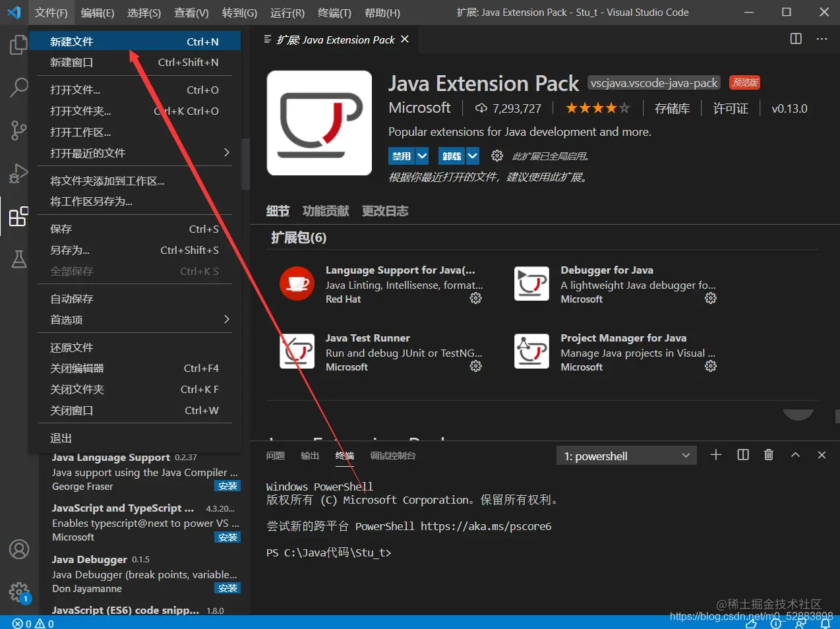The image size is (840, 629).
Task: Open the 转到(G) menu
Action: tap(239, 13)
